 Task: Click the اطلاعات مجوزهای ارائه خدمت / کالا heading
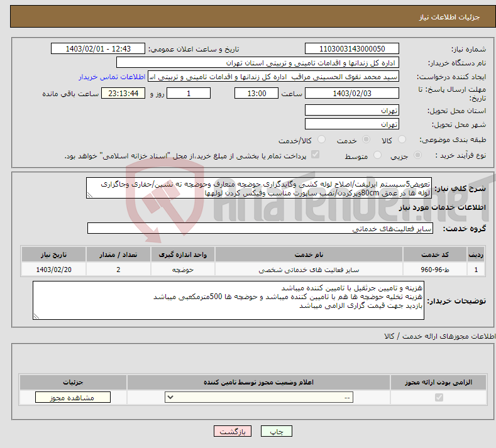point(439,336)
